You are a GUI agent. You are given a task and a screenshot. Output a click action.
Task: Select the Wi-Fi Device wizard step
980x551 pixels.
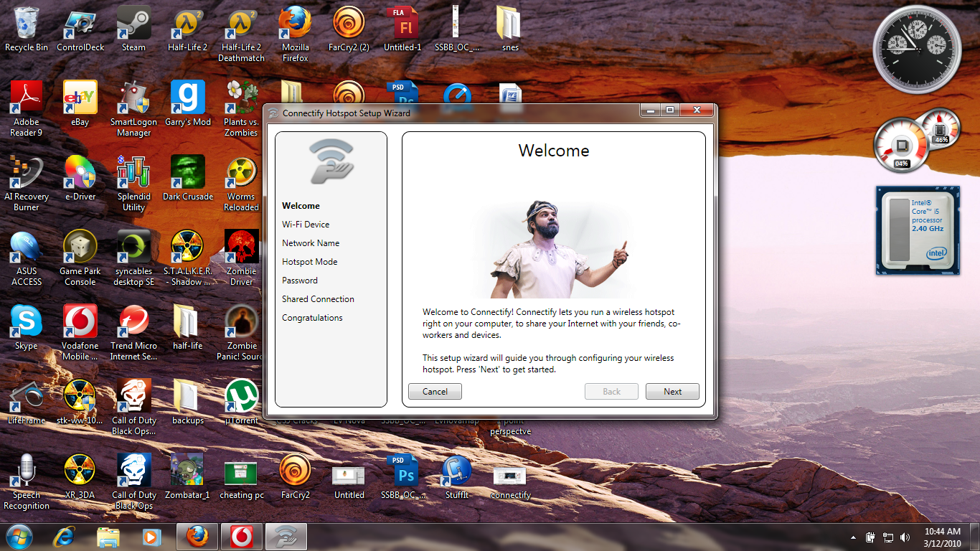coord(306,225)
